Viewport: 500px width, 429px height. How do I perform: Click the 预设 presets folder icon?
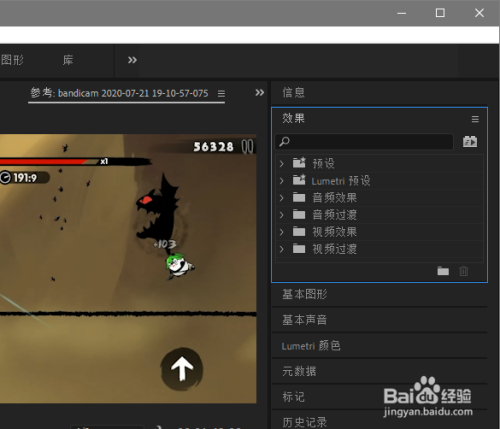coord(299,163)
